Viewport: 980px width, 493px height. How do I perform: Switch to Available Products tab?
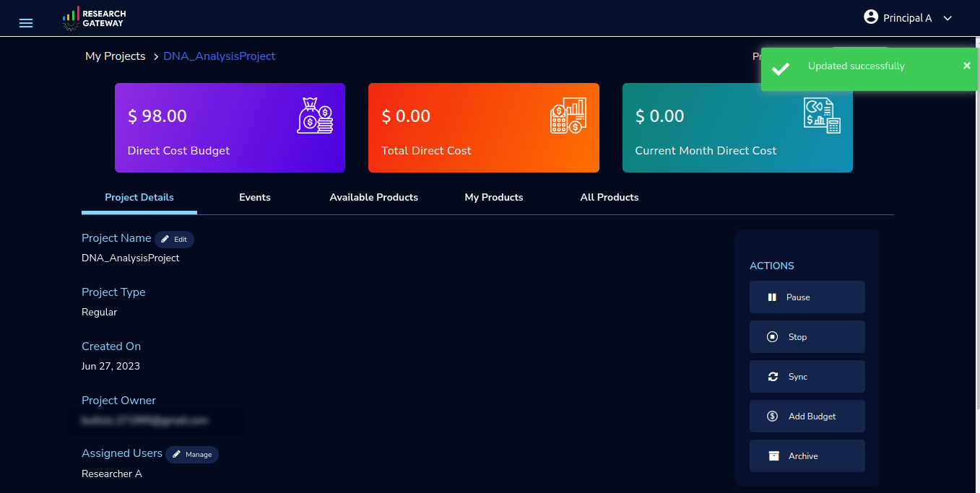click(374, 197)
